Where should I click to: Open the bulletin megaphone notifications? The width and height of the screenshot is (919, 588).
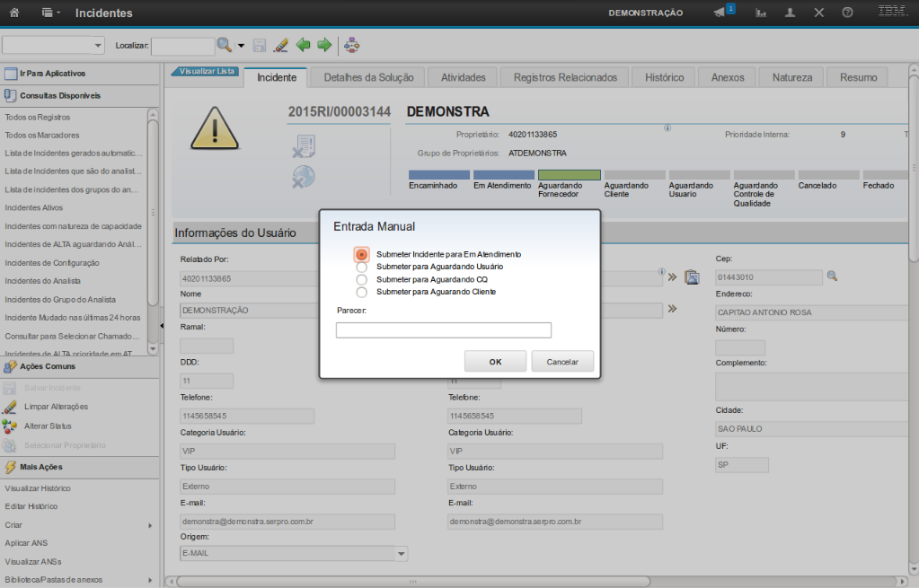tap(720, 13)
